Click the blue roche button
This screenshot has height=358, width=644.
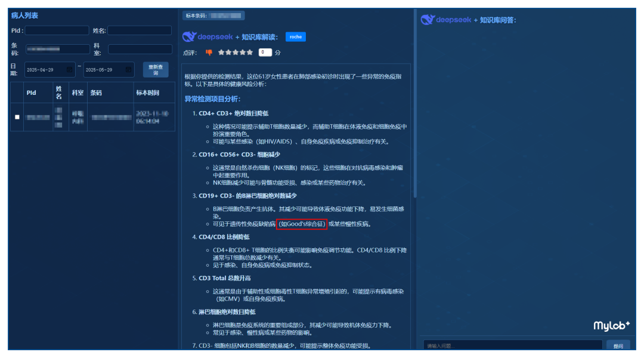(x=295, y=36)
